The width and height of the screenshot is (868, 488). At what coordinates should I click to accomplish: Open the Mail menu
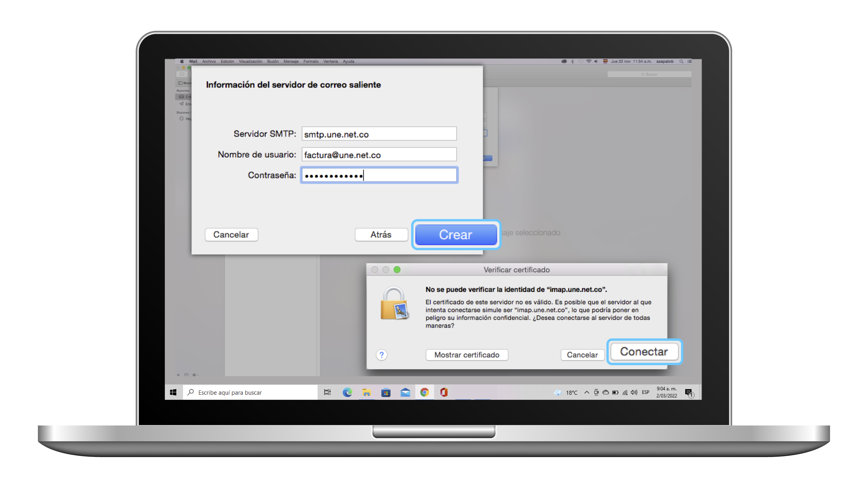point(193,61)
